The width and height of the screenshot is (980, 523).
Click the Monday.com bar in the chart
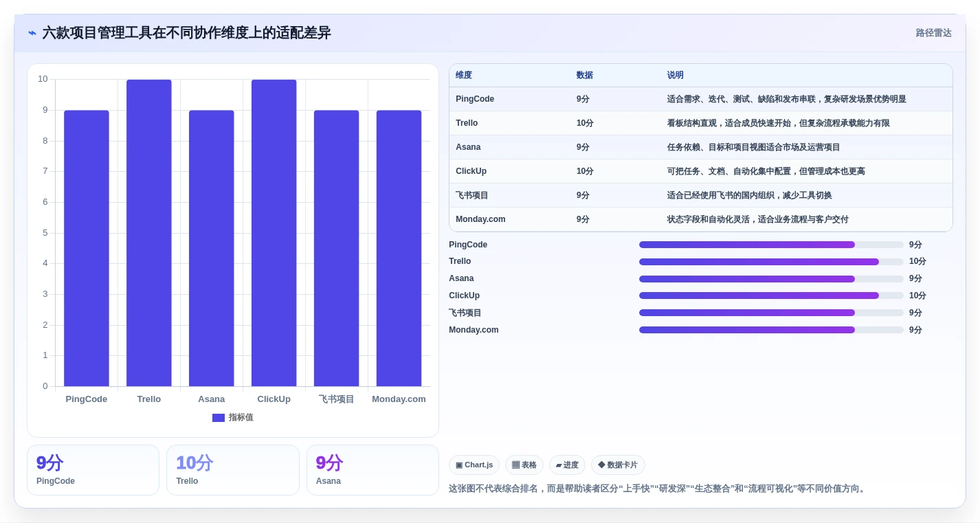[x=399, y=248]
